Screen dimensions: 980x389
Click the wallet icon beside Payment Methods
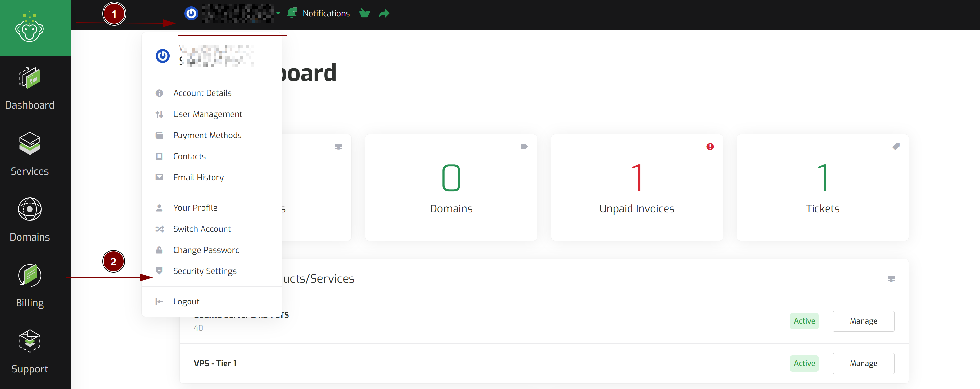tap(159, 135)
